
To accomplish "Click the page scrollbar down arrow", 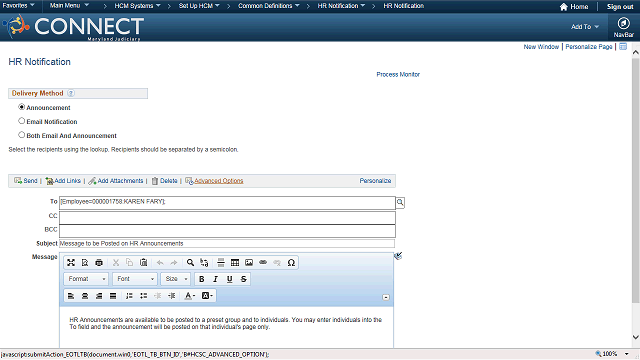I will [x=636, y=337].
